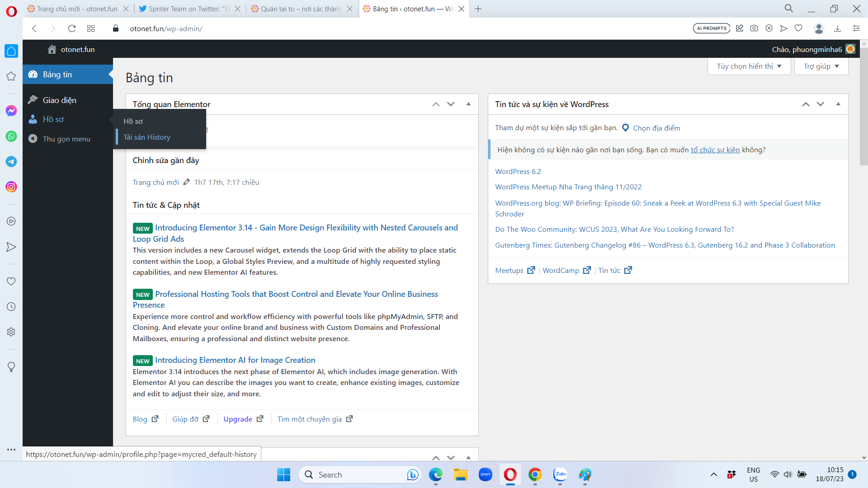The height and width of the screenshot is (488, 868).
Task: Click the edit pencil beside Trang chủ mới
Action: pyautogui.click(x=186, y=182)
